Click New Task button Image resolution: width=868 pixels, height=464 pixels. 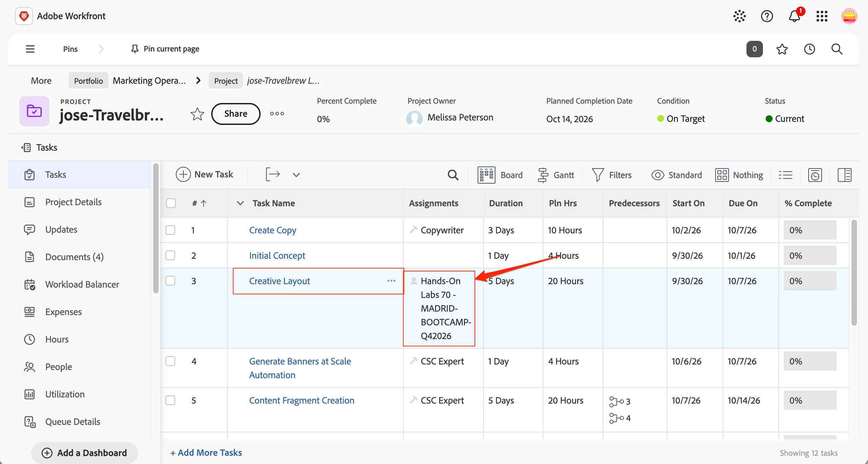click(204, 174)
